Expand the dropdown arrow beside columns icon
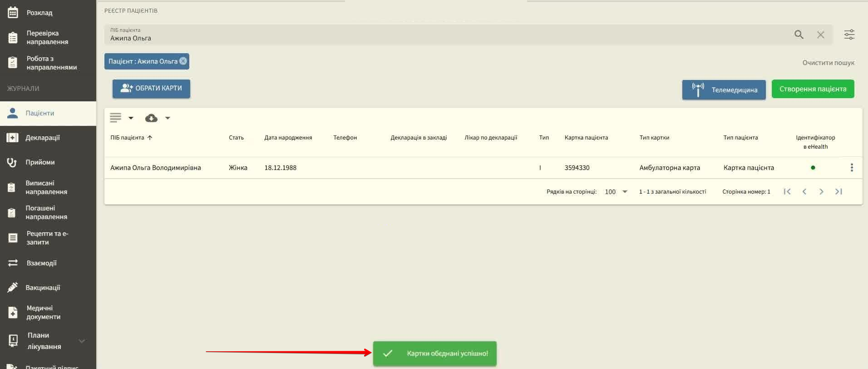The height and width of the screenshot is (369, 868). 131,118
